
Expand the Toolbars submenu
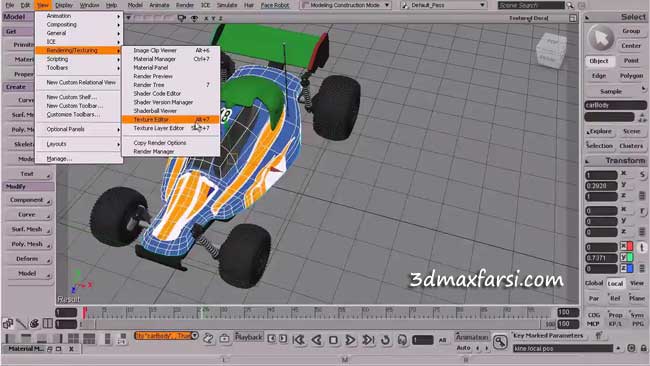(79, 68)
